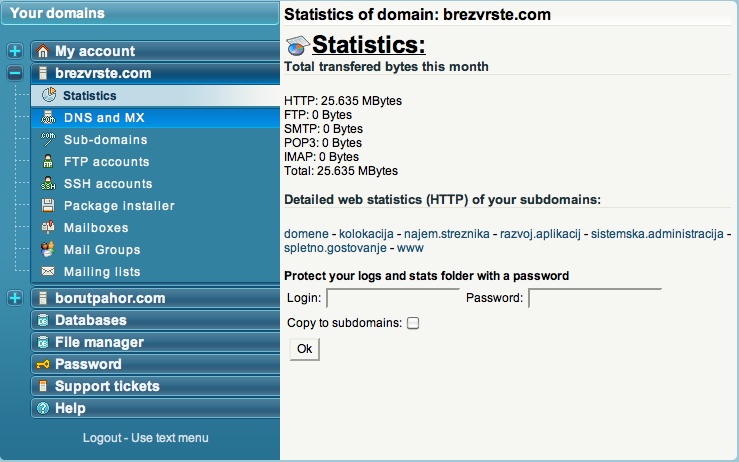739x462 pixels.
Task: Click the Package installer disk icon
Action: pos(47,206)
